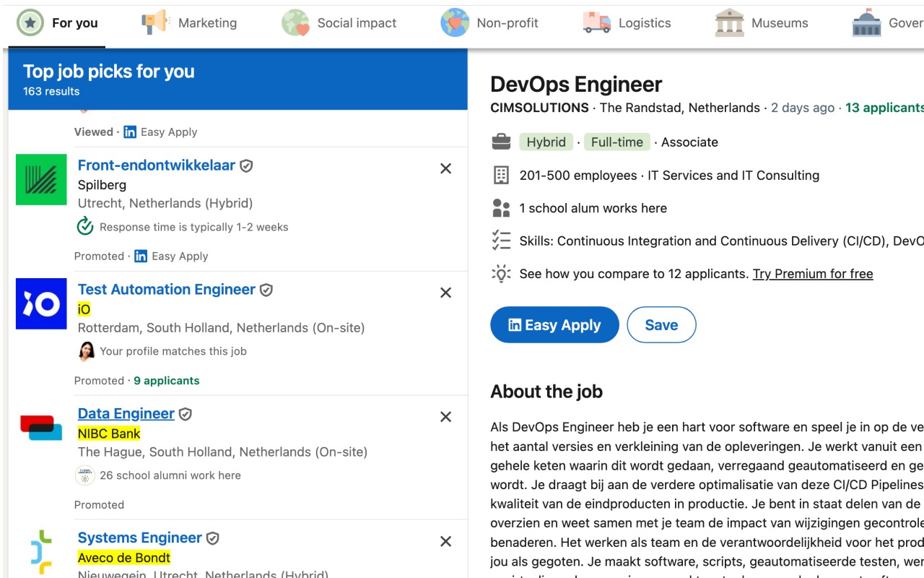Image resolution: width=924 pixels, height=578 pixels.
Task: Dismiss the Test Automation Engineer job
Action: 446,293
